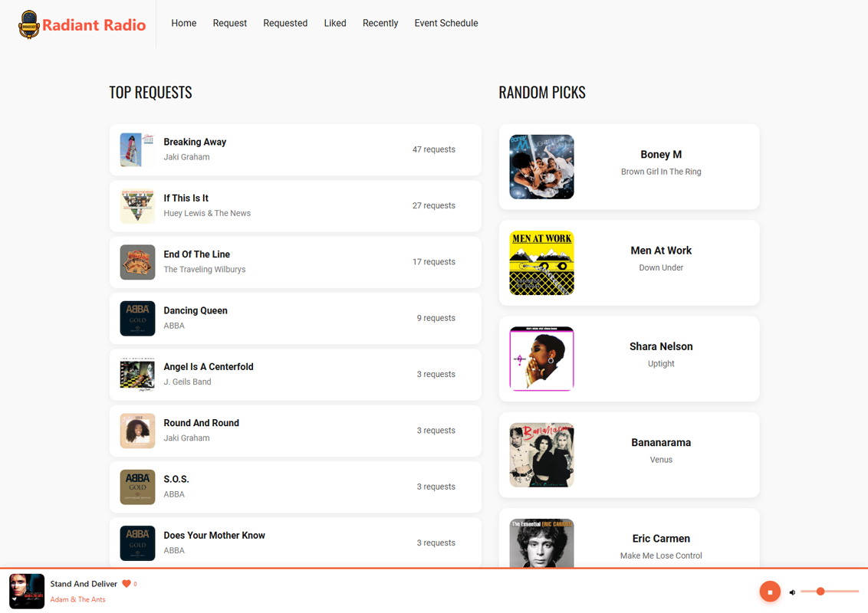The image size is (868, 613).
Task: Click the Dancing Queen ABBA Gold cover
Action: [x=137, y=318]
